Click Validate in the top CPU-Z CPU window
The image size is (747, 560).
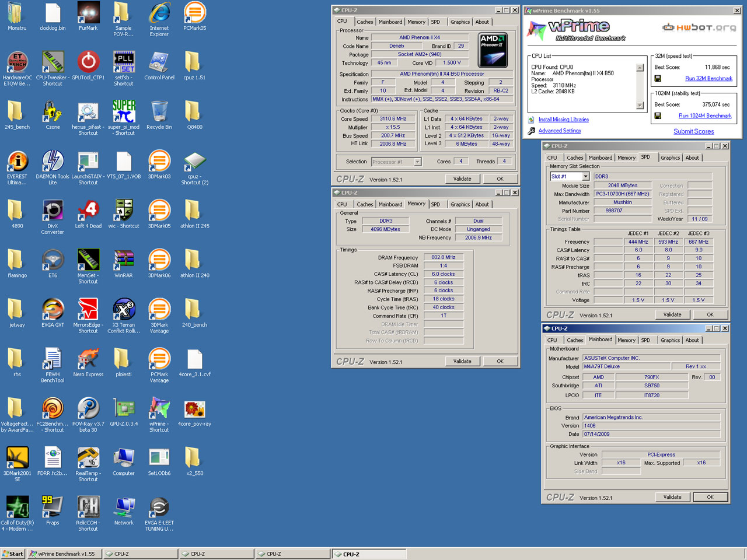[x=462, y=179]
